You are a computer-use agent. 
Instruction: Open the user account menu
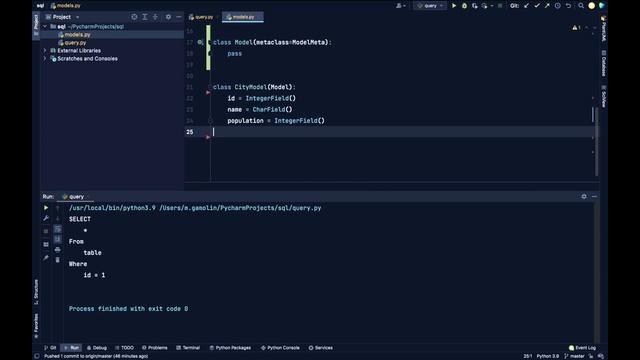(400, 6)
